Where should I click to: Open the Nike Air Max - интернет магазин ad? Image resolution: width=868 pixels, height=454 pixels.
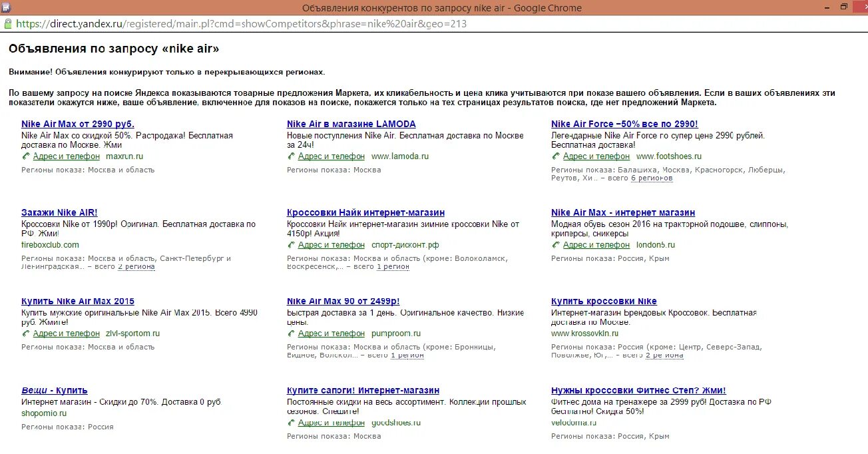pos(623,212)
